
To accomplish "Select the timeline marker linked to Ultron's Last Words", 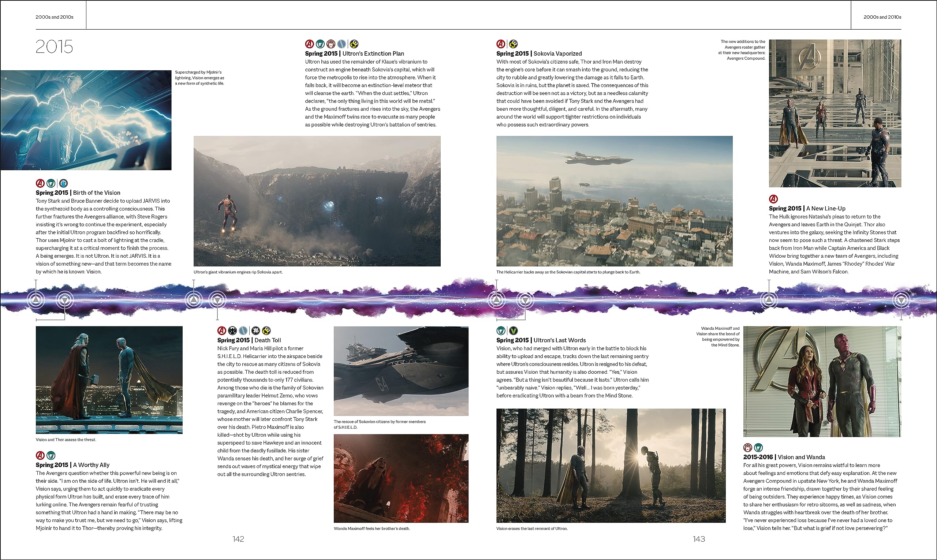I will (x=525, y=300).
